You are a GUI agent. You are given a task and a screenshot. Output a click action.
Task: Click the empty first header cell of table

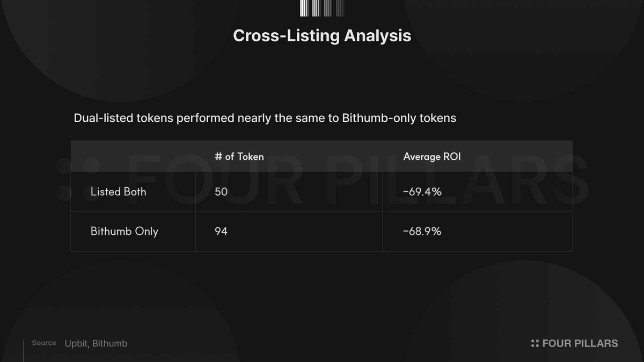(133, 157)
